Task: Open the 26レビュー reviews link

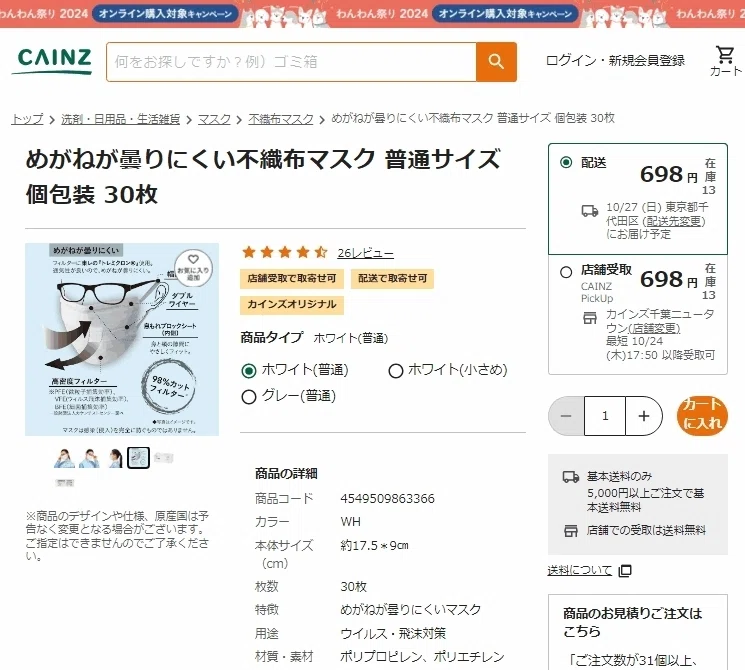Action: (x=365, y=253)
